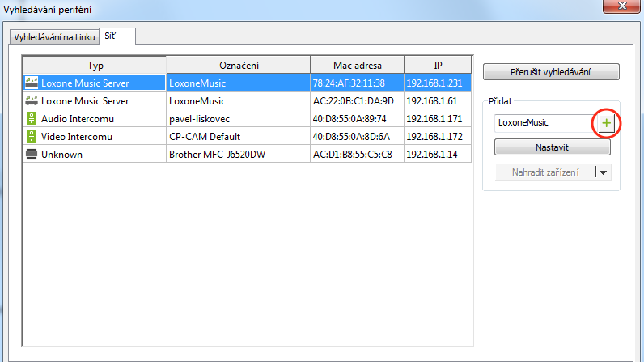Click MAC address 40:D8:55:0A:89:74
The image size is (644, 362).
pyautogui.click(x=350, y=119)
